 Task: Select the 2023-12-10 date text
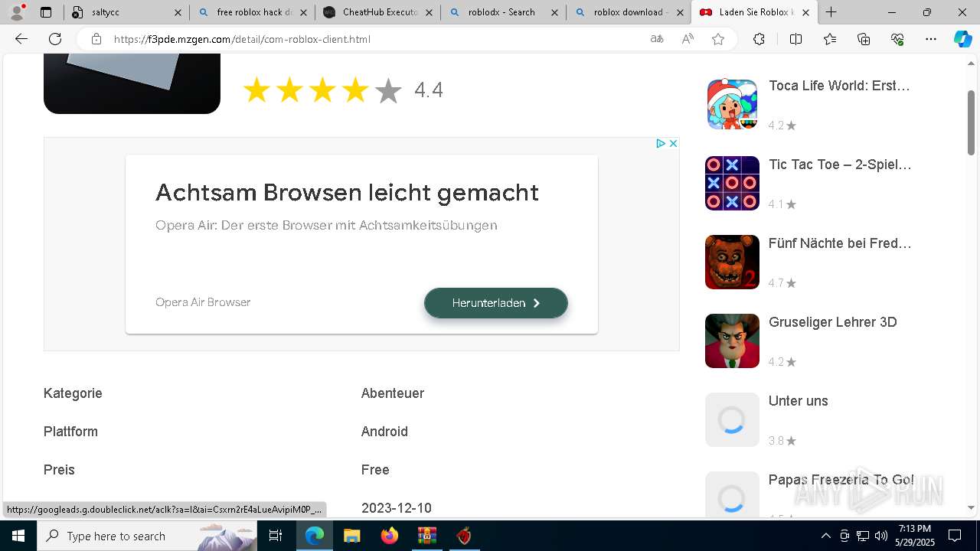click(396, 508)
